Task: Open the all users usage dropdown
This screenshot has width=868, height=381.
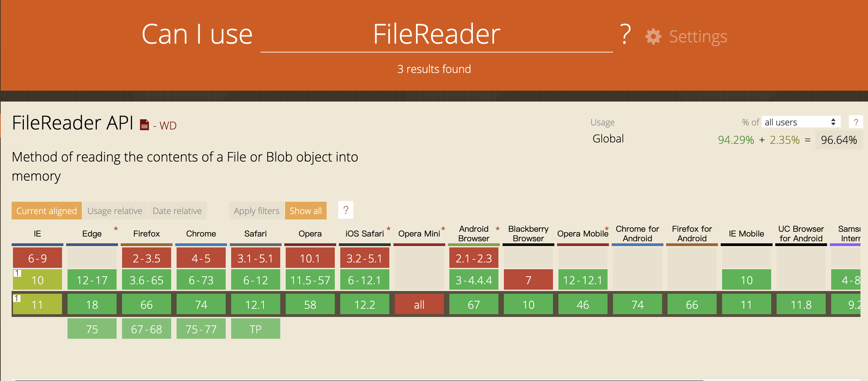Action: tap(800, 122)
